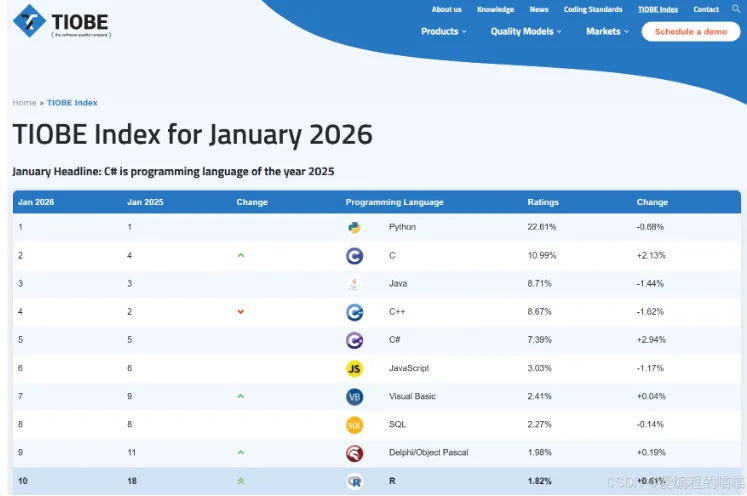The height and width of the screenshot is (496, 747).
Task: Click the JavaScript JS icon
Action: point(354,368)
